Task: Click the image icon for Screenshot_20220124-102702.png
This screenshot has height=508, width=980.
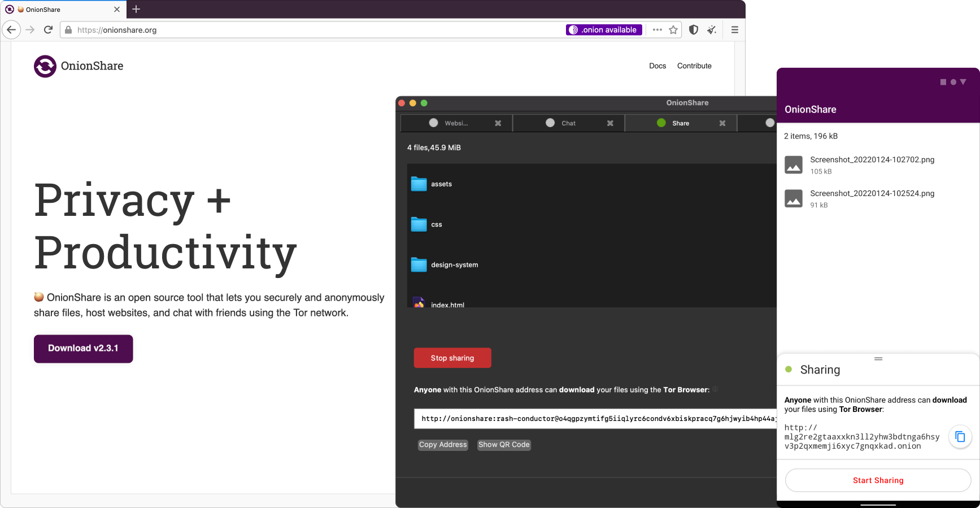Action: (794, 165)
